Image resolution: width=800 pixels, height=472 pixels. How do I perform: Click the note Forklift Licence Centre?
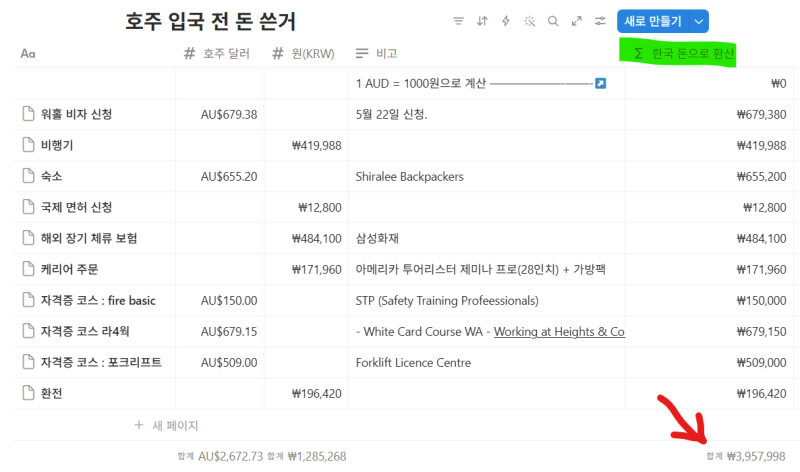coord(413,363)
